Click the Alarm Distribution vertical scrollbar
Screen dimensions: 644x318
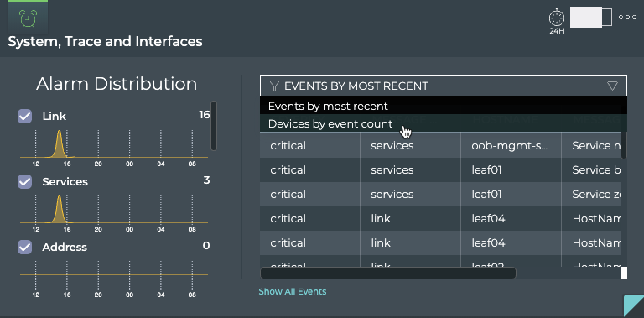214,126
